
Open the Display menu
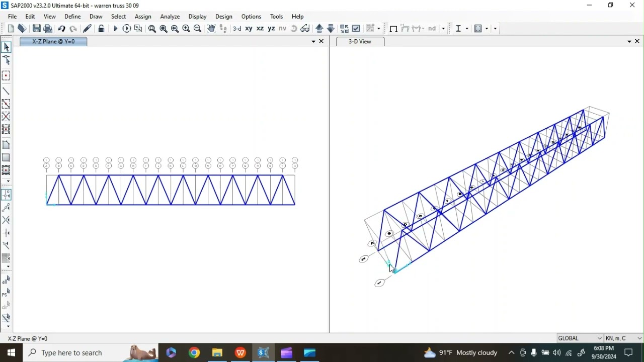(198, 17)
